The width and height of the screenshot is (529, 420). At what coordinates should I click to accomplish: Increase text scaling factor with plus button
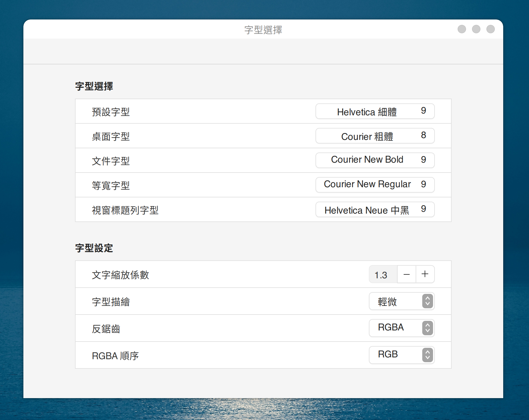(x=425, y=274)
